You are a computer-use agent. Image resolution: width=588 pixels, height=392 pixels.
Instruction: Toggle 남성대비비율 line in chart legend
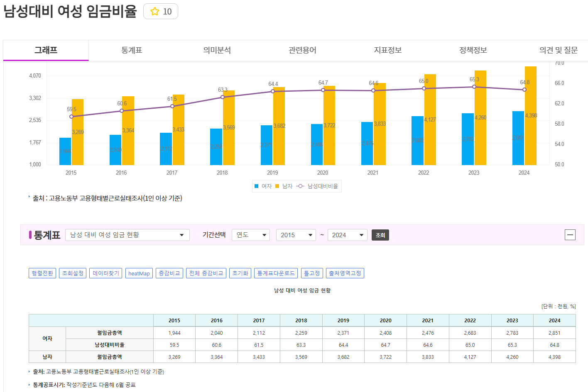pos(318,186)
